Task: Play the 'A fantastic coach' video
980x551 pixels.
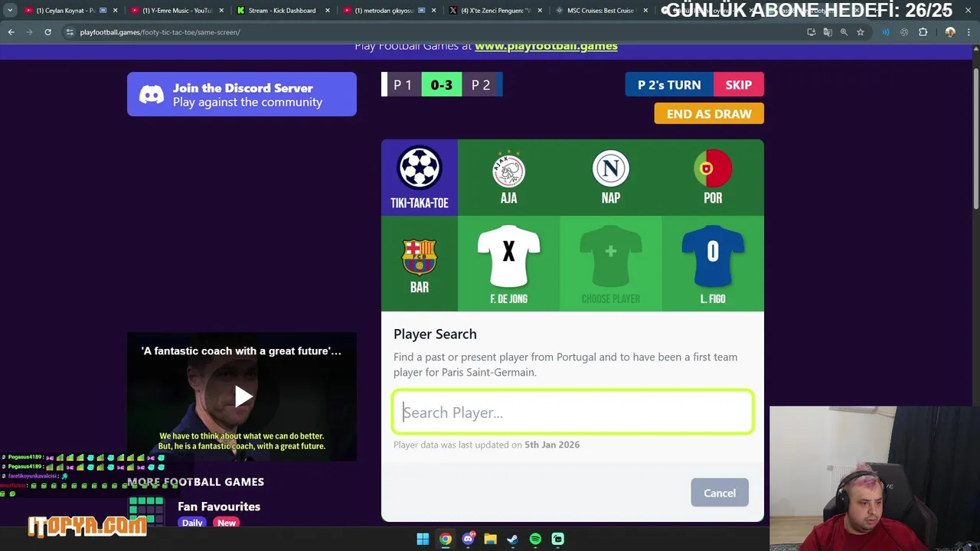Action: (243, 396)
